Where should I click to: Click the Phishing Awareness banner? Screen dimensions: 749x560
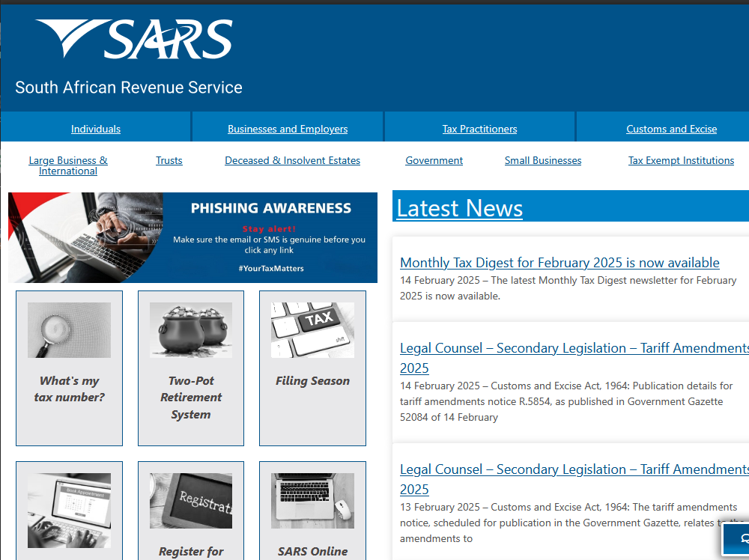pos(192,237)
